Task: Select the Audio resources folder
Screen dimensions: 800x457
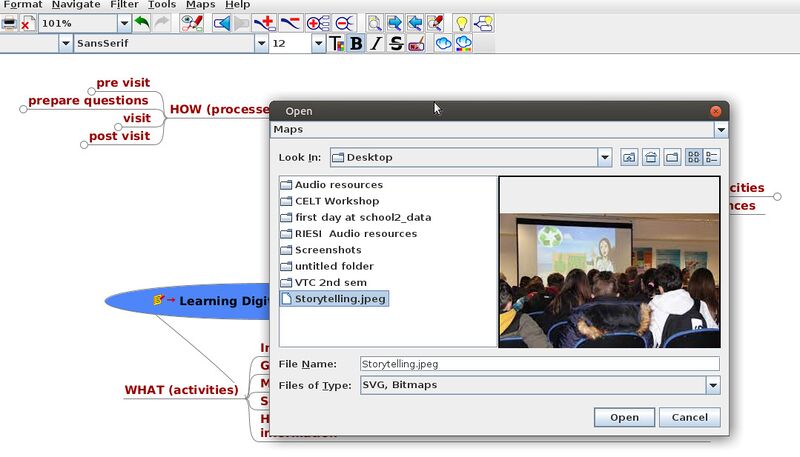Action: (332, 185)
